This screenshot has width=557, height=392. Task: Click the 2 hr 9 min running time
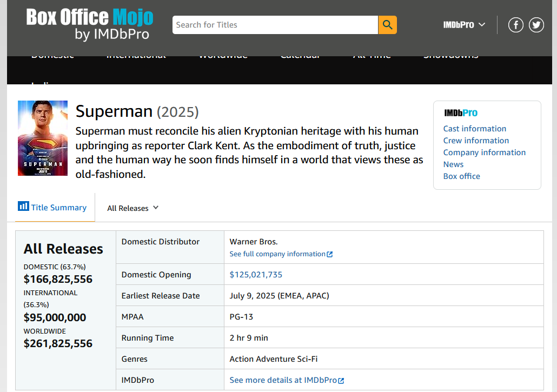[249, 338]
